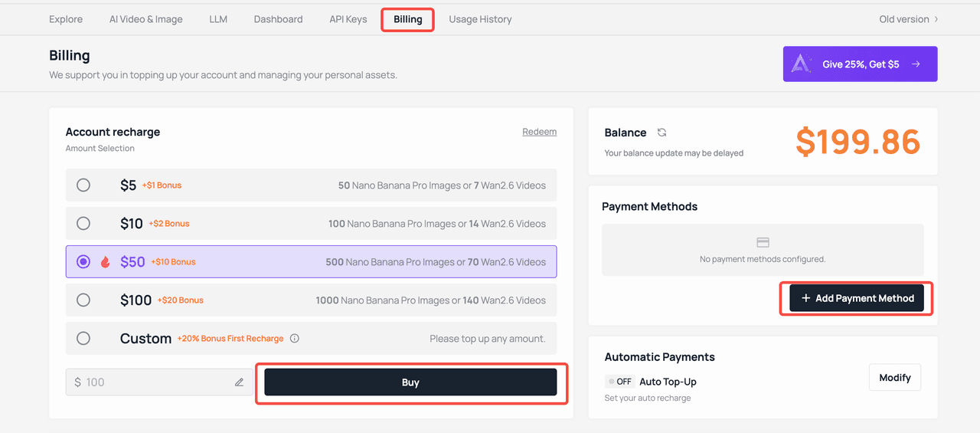Screen dimensions: 980x433
Task: Click the '+$2 Bonus' label
Action: click(168, 224)
